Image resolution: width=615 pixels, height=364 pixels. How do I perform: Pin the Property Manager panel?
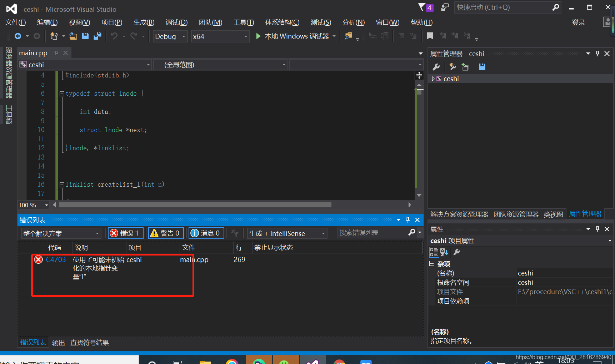(597, 54)
